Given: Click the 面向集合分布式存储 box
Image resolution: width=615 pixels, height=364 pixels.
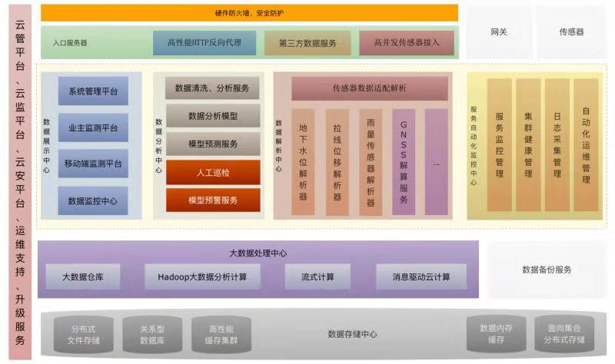Looking at the screenshot, I should click(564, 334).
